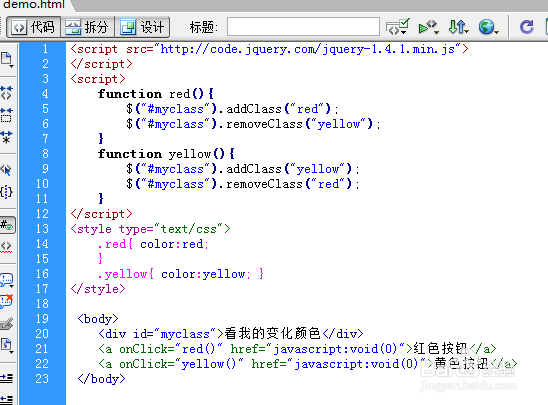Click the '.yellow{ color:yellow; }' rule
Image resolution: width=548 pixels, height=405 pixels.
181,274
